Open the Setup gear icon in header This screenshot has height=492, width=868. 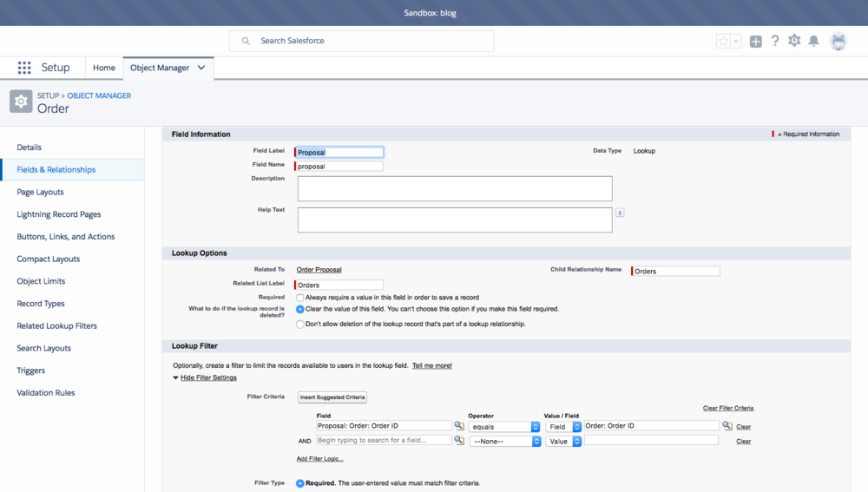coord(794,41)
